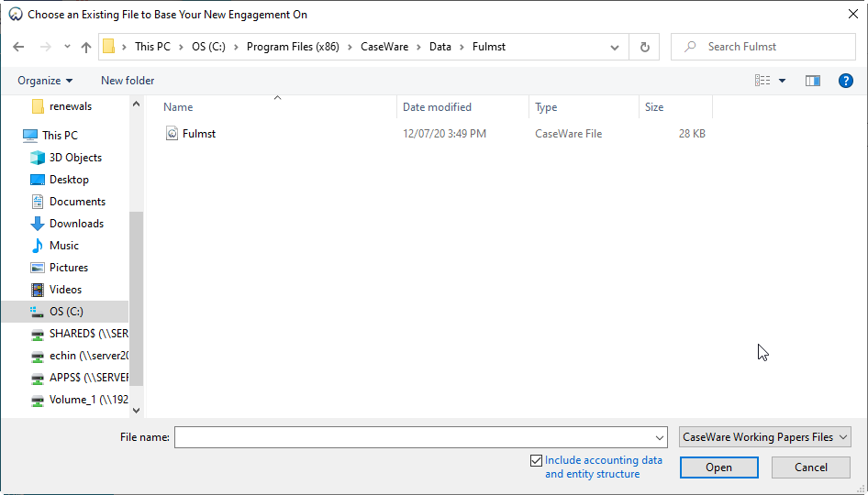Sort files by Date modified column

(x=437, y=107)
